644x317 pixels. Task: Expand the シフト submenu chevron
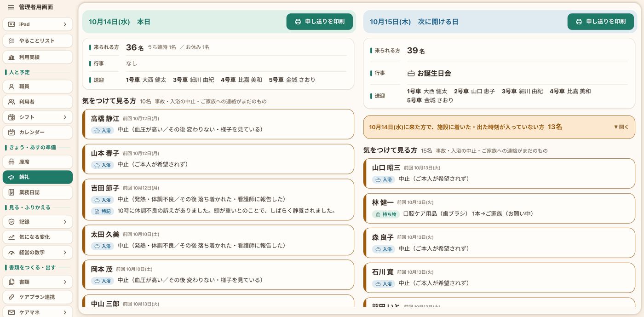click(65, 117)
